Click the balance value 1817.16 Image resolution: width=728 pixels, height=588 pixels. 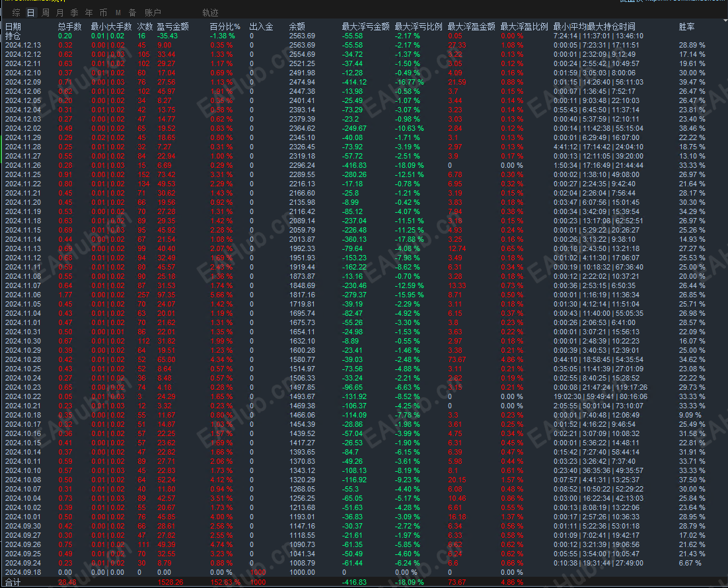(x=302, y=295)
